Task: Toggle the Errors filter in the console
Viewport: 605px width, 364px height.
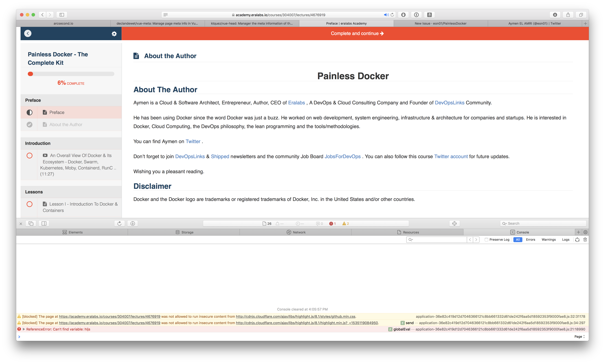Action: click(530, 240)
